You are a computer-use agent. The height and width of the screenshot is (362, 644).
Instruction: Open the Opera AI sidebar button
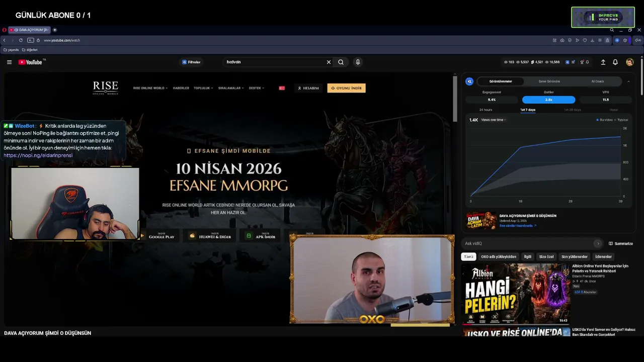coord(638,40)
